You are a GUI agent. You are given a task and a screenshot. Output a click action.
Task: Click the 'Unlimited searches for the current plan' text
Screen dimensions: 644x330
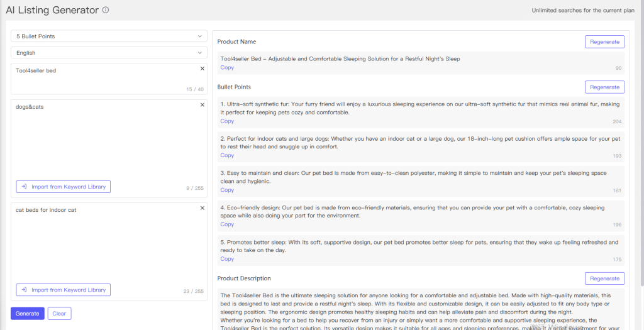tap(583, 10)
